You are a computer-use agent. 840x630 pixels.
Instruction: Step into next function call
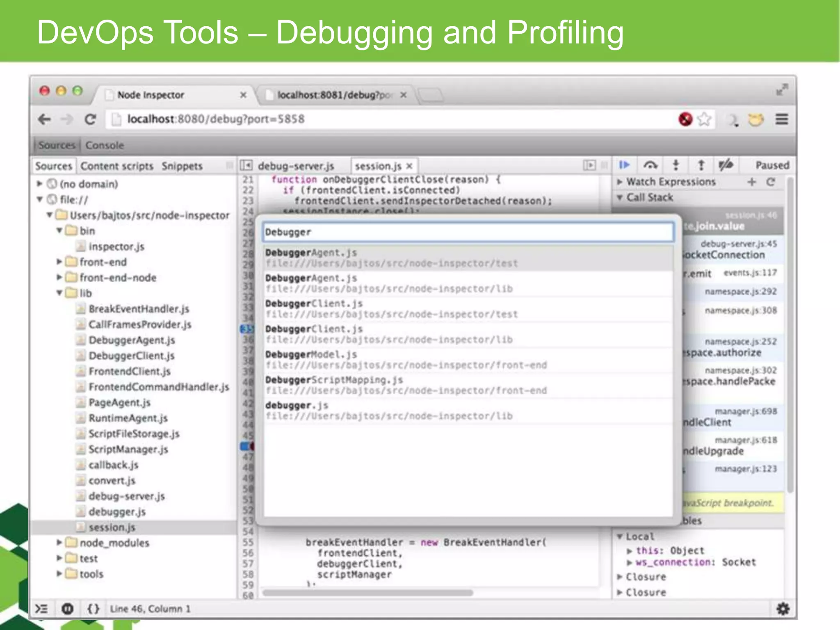(x=676, y=165)
